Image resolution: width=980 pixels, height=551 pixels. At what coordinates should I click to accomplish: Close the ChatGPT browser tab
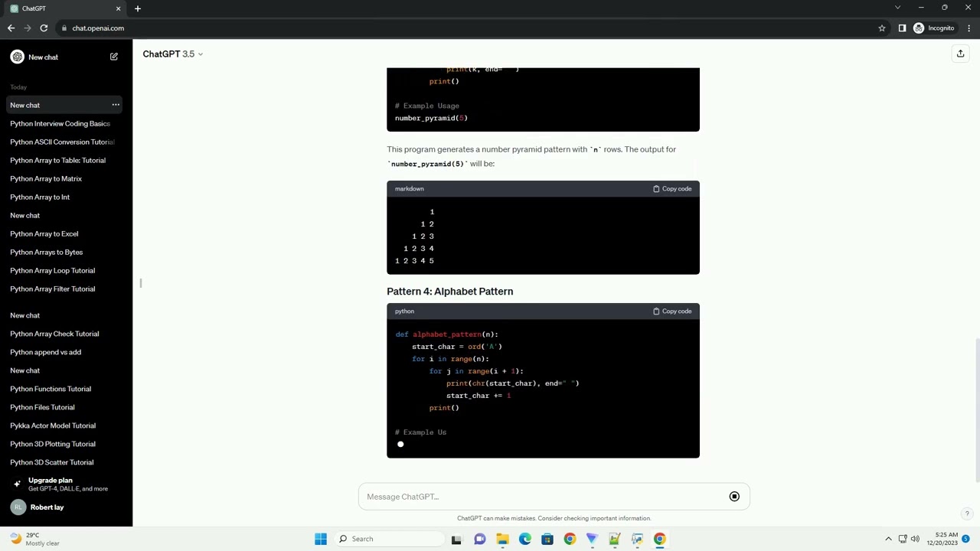pos(118,8)
